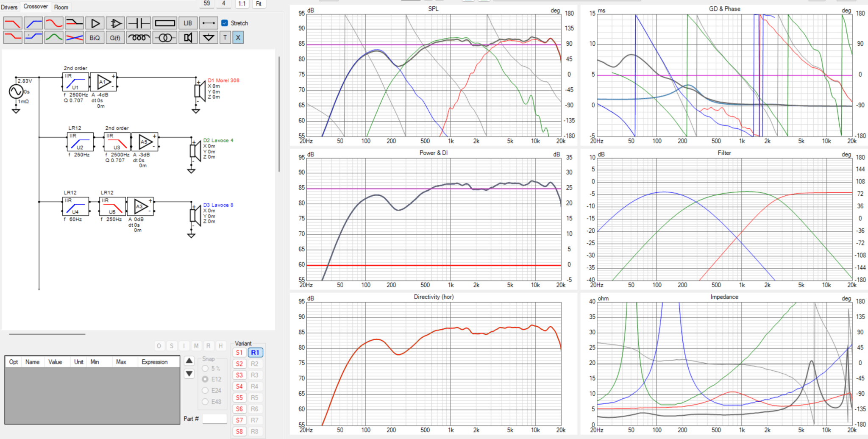Select the U1 high-pass filter block
The image size is (868, 439).
(x=75, y=82)
